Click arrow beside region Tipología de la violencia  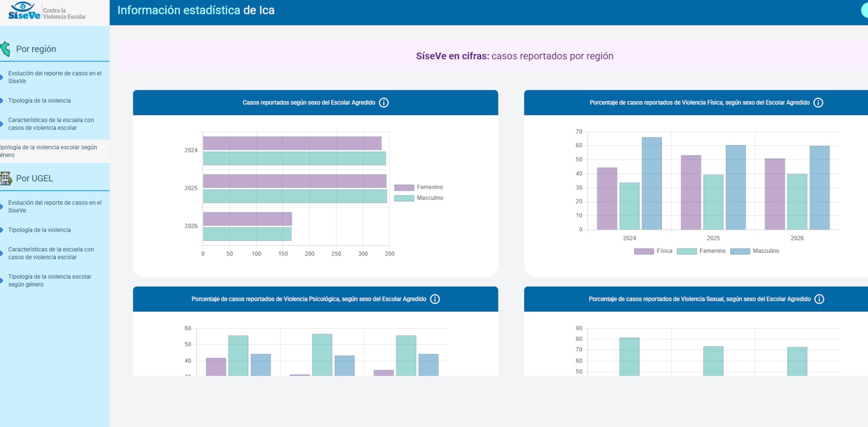point(2,101)
